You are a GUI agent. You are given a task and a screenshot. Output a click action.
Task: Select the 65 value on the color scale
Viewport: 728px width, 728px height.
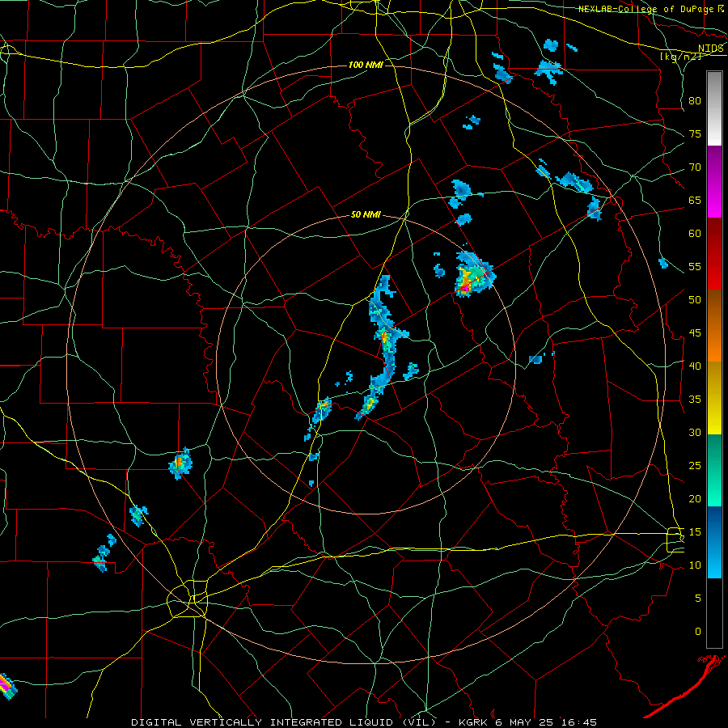point(695,200)
